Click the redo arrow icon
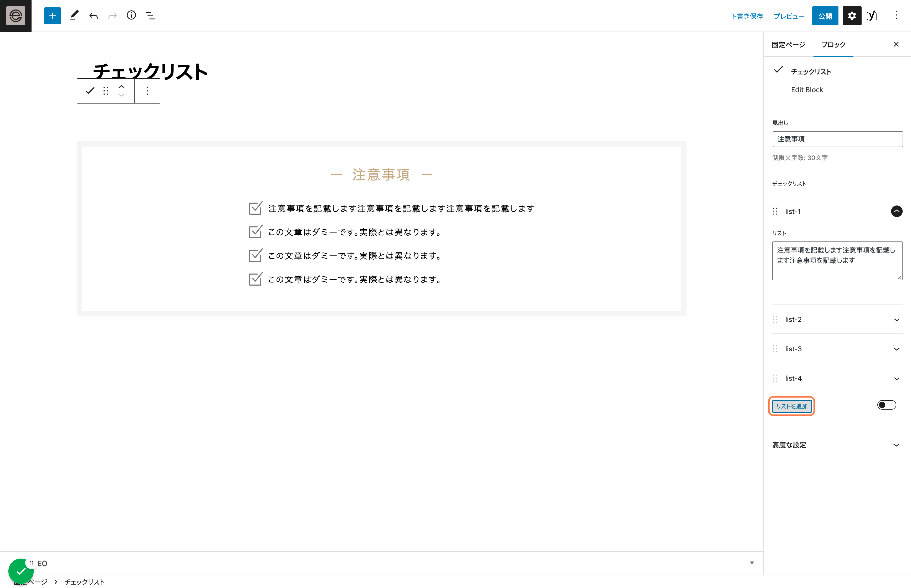The width and height of the screenshot is (911, 588). point(112,16)
